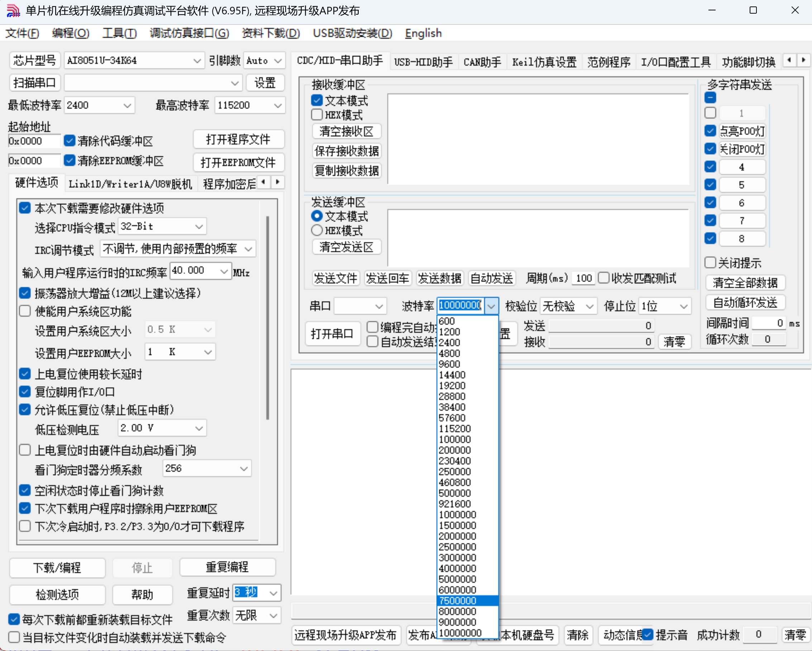Screen dimensions: 812x651
Task: Enable HEX模式 in receive buffer
Action: click(317, 114)
